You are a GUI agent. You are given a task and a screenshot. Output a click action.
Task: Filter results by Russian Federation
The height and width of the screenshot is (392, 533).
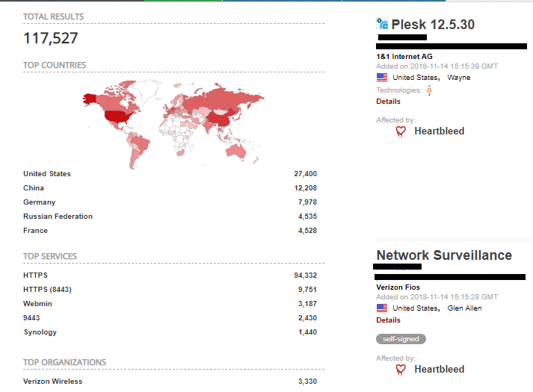point(58,217)
